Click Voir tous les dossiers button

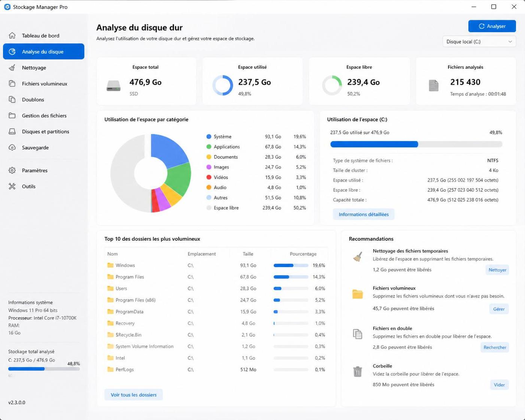[134, 395]
